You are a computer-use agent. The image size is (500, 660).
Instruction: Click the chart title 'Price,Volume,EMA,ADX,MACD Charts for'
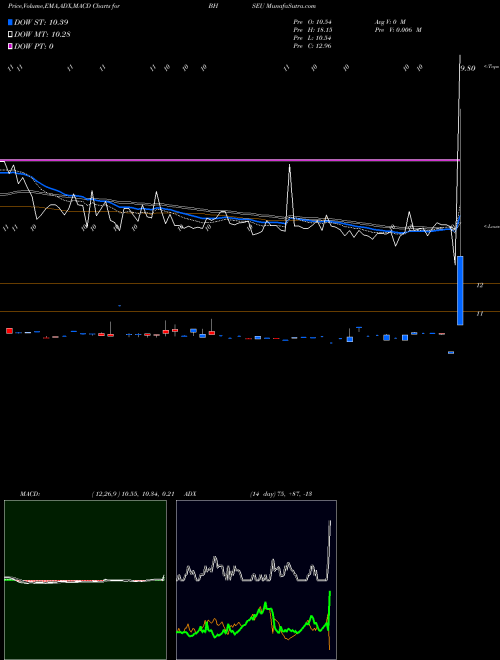pyautogui.click(x=64, y=6)
